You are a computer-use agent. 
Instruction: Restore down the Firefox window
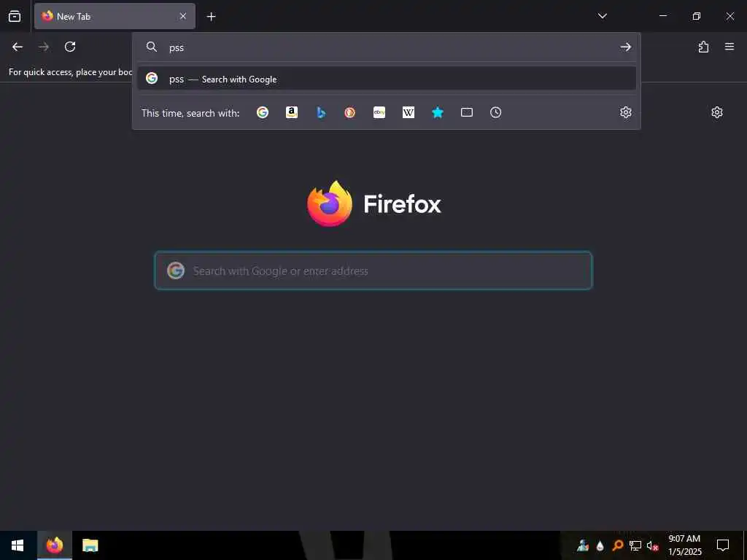click(x=697, y=16)
